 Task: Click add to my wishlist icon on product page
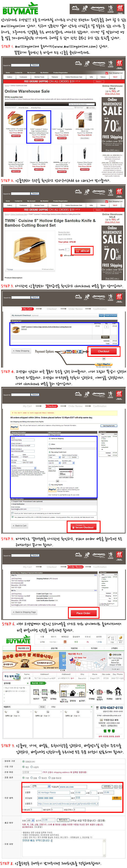(x=61, y=255)
